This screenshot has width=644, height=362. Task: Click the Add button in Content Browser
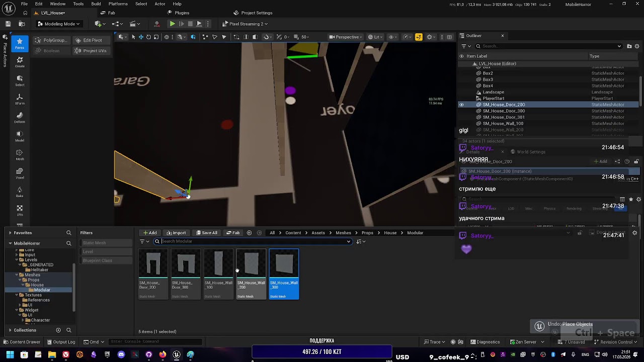[x=150, y=233]
